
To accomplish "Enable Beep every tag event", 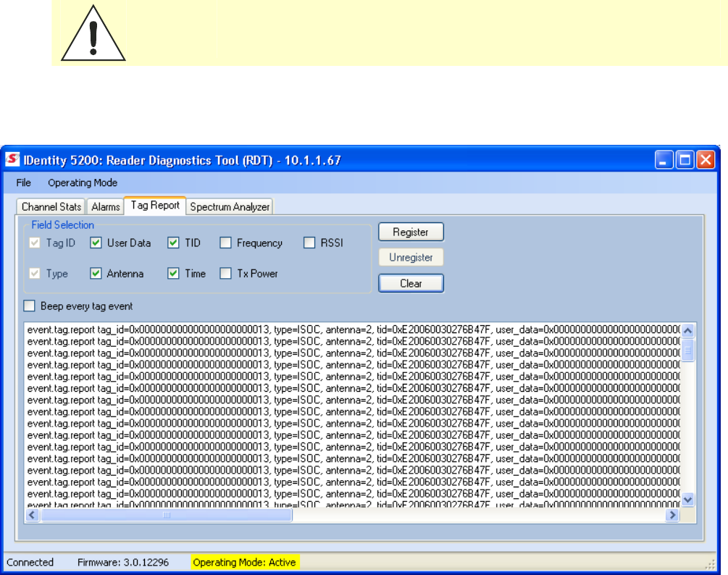I will [29, 306].
